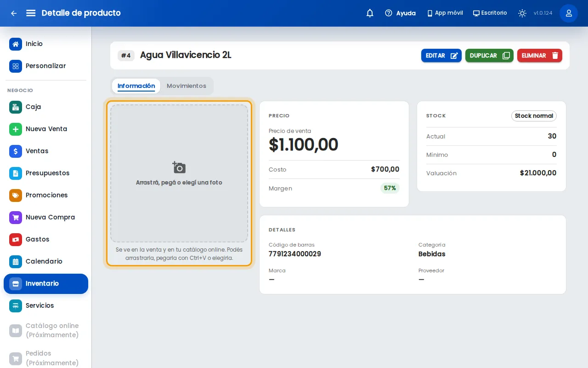The height and width of the screenshot is (368, 588).
Task: Open the user profile avatar
Action: [569, 13]
